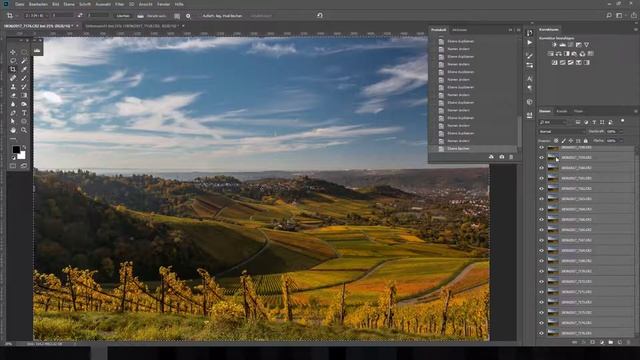Open the Ebenen panel menu
The height and width of the screenshot is (360, 640).
pyautogui.click(x=636, y=111)
